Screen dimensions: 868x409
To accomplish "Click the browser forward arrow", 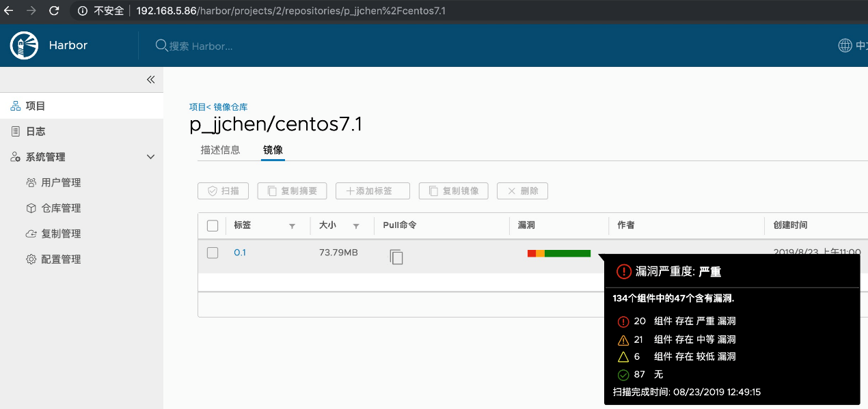I will pyautogui.click(x=31, y=11).
